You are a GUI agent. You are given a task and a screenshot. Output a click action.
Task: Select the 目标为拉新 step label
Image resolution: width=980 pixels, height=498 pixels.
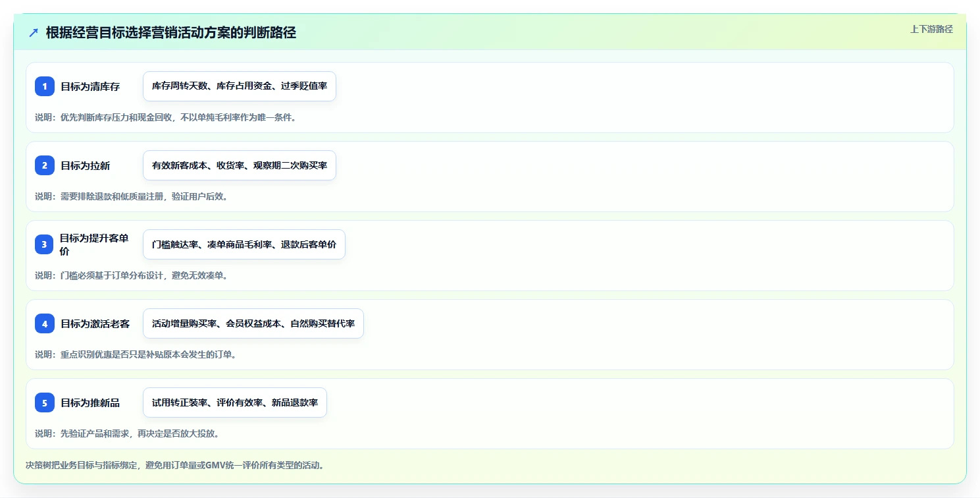coord(86,165)
